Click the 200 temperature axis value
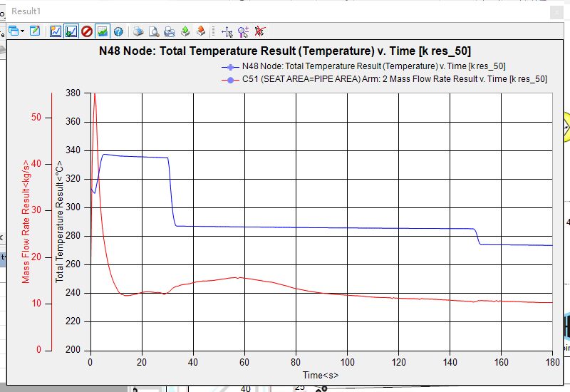The height and width of the screenshot is (392, 570). tap(73, 350)
